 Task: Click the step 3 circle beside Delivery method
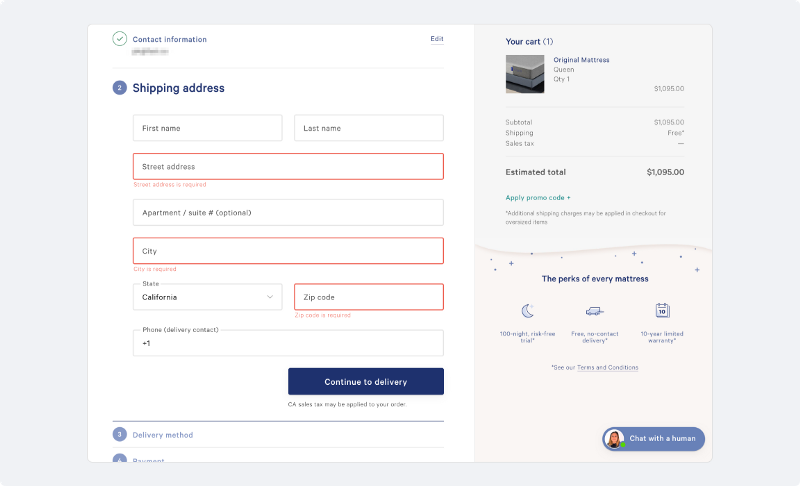tap(119, 434)
